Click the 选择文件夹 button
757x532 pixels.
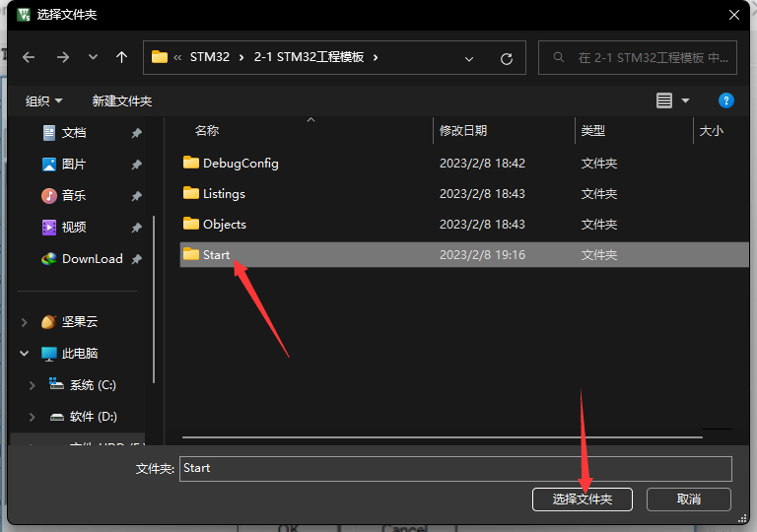[x=582, y=499]
